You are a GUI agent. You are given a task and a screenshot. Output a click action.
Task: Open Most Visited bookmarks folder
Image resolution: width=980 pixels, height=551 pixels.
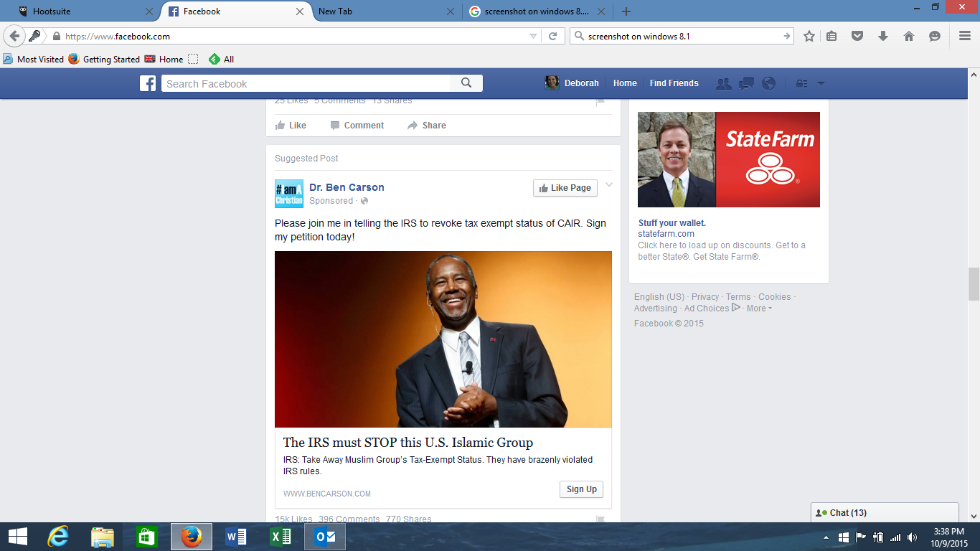[33, 60]
